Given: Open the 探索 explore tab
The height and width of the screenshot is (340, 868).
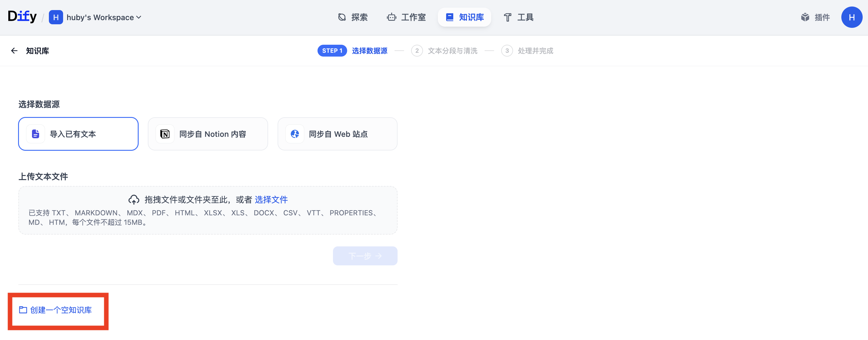Looking at the screenshot, I should [353, 17].
